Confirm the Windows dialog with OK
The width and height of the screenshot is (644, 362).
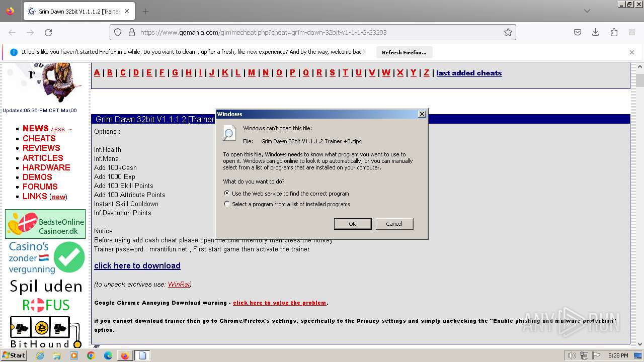[x=353, y=224]
